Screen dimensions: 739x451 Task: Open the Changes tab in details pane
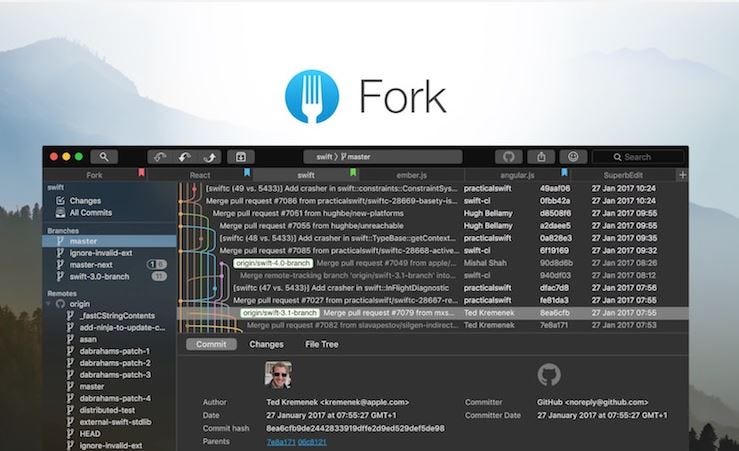[266, 344]
